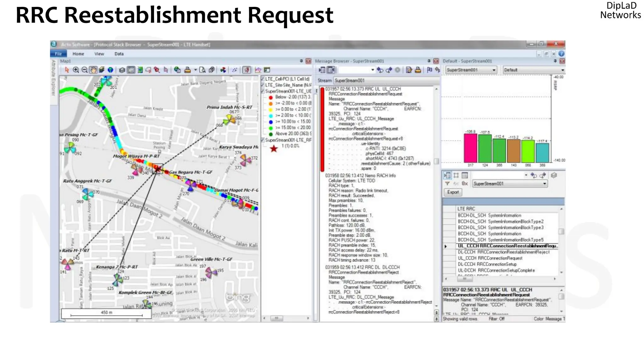Viewport: 644px width, 362px height.
Task: Click the edit document icon in Message Browser
Action: point(409,70)
